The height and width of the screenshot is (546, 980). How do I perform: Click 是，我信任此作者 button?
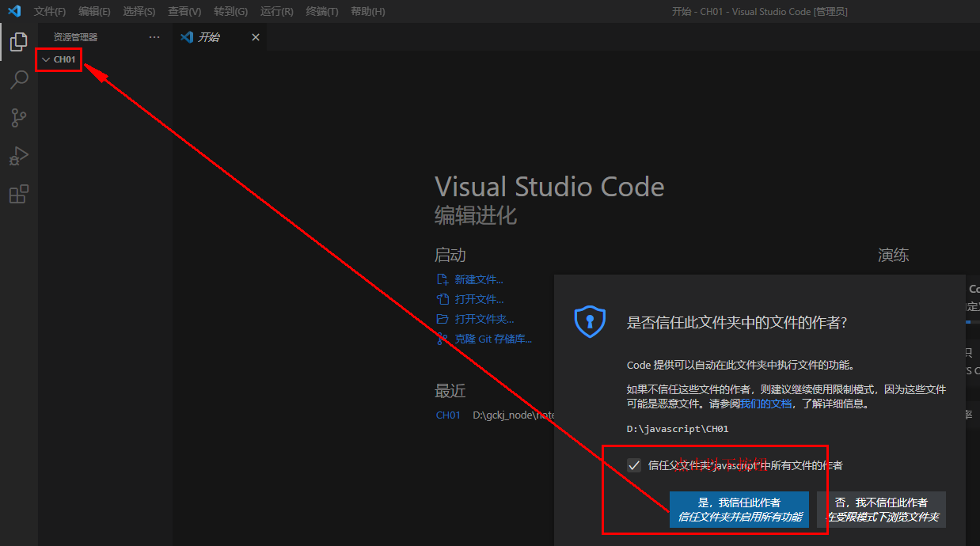coord(739,510)
